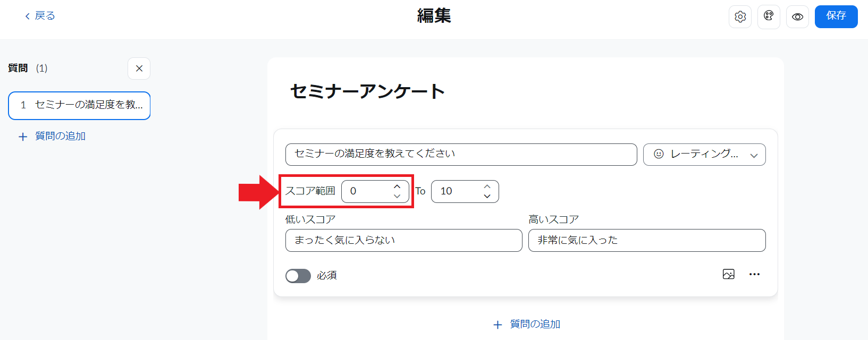
Task: Edit the survey title セミナーアンケート
Action: tap(367, 91)
